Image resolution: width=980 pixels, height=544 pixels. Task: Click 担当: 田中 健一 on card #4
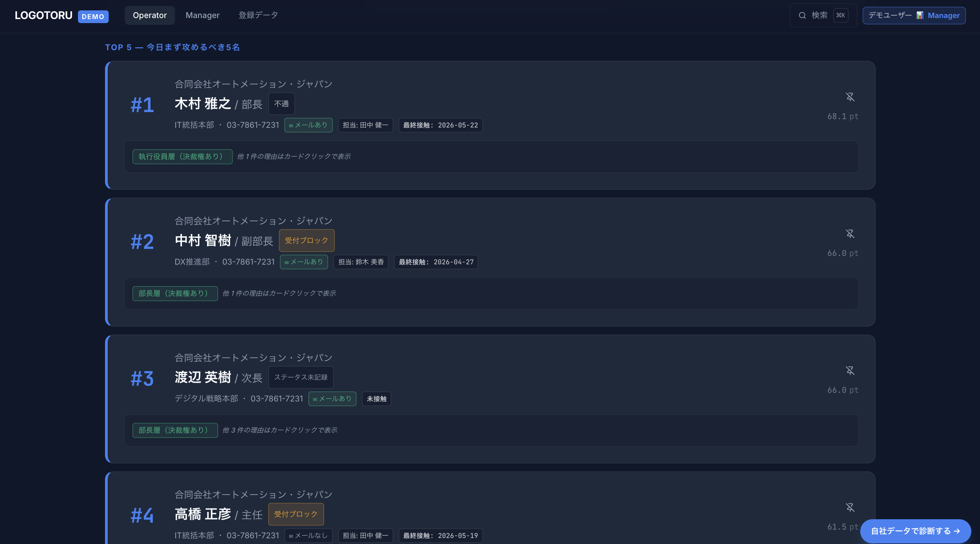point(365,535)
